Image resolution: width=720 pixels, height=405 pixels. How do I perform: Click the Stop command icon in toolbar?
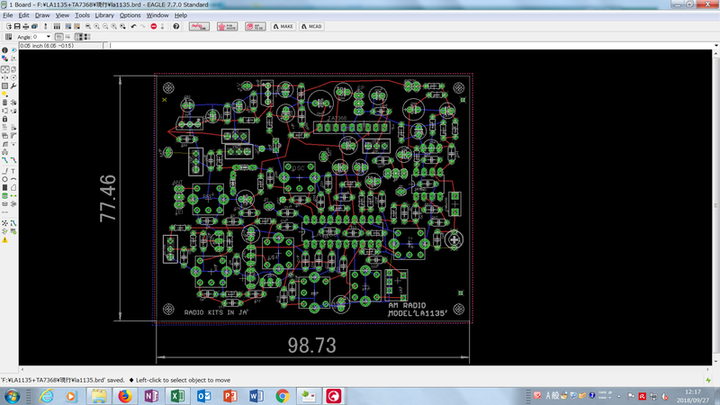coord(153,26)
